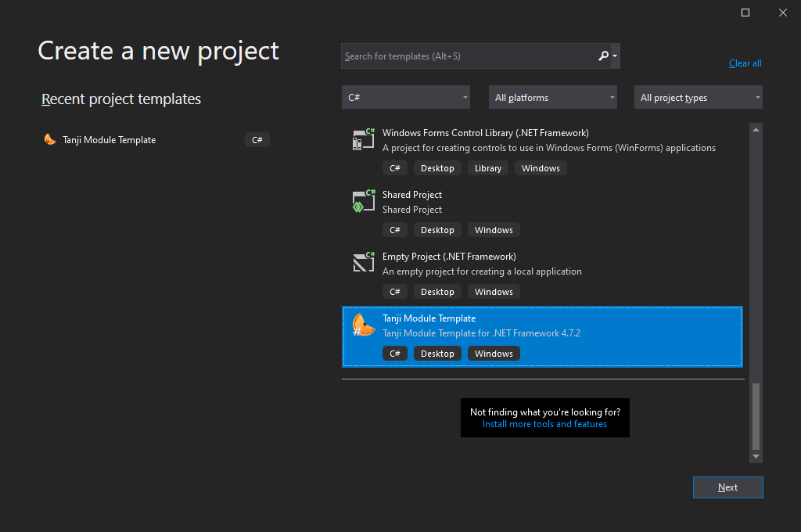Image resolution: width=801 pixels, height=532 pixels.
Task: Click the maximize window button
Action: tap(745, 13)
